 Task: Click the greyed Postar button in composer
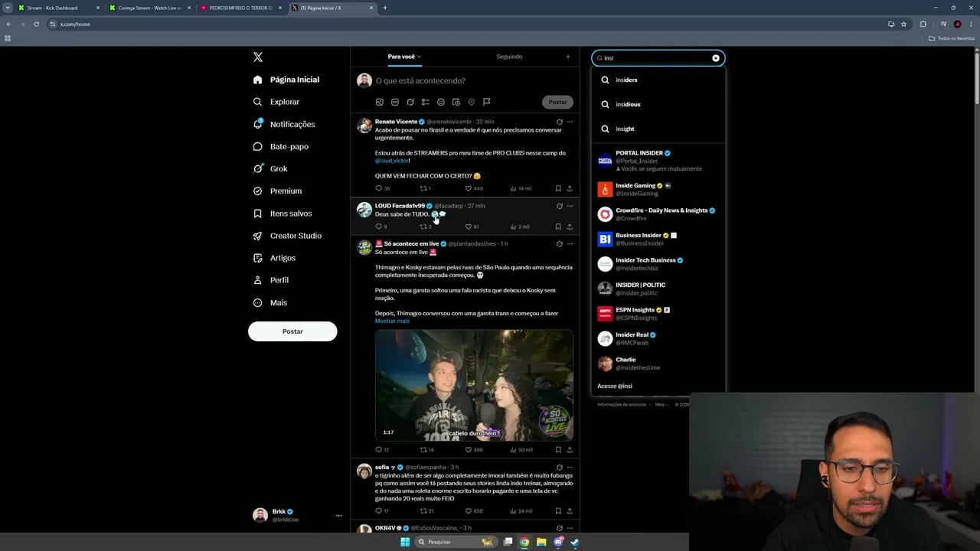(x=557, y=102)
